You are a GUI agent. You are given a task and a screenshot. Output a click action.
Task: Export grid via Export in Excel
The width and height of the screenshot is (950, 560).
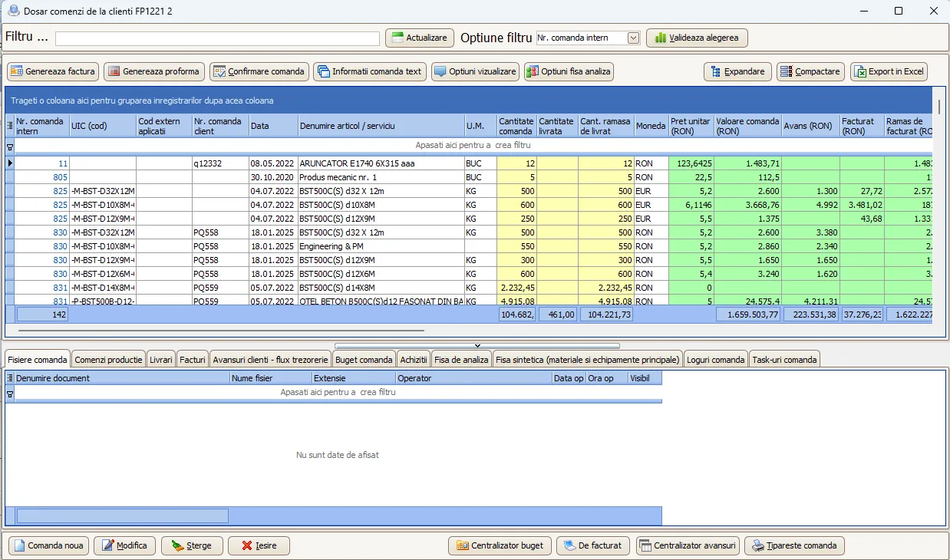pos(889,71)
